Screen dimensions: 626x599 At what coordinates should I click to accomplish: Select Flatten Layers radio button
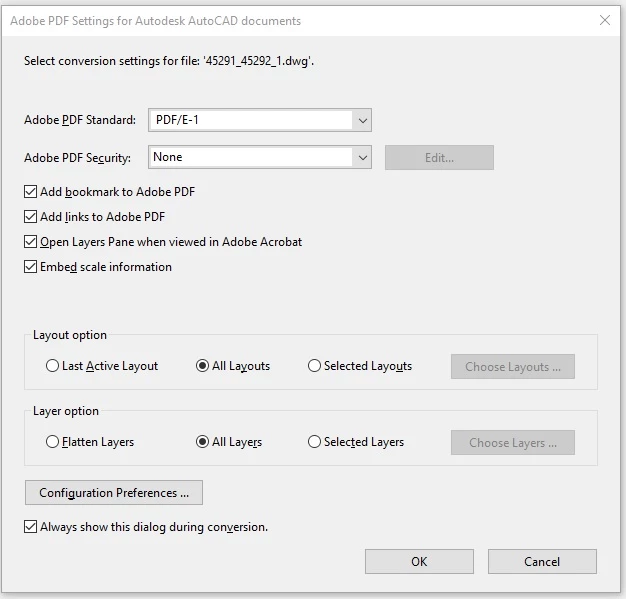coord(52,442)
